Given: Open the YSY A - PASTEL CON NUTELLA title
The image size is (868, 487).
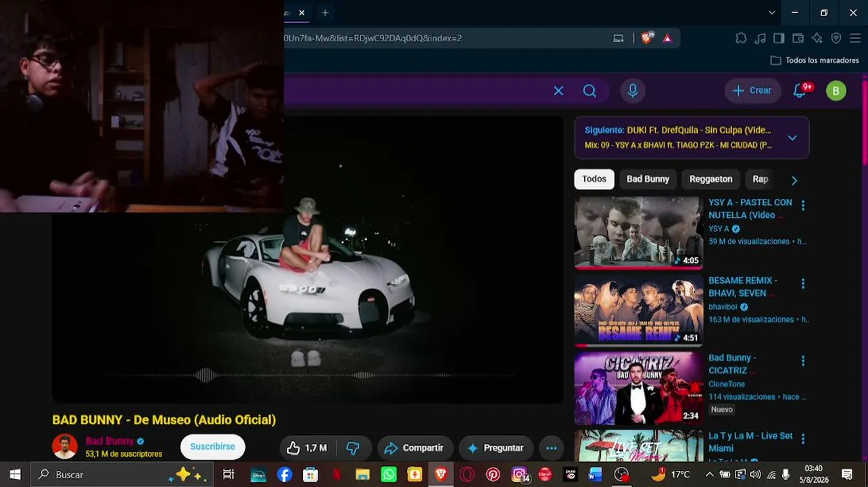Looking at the screenshot, I should tap(750, 208).
